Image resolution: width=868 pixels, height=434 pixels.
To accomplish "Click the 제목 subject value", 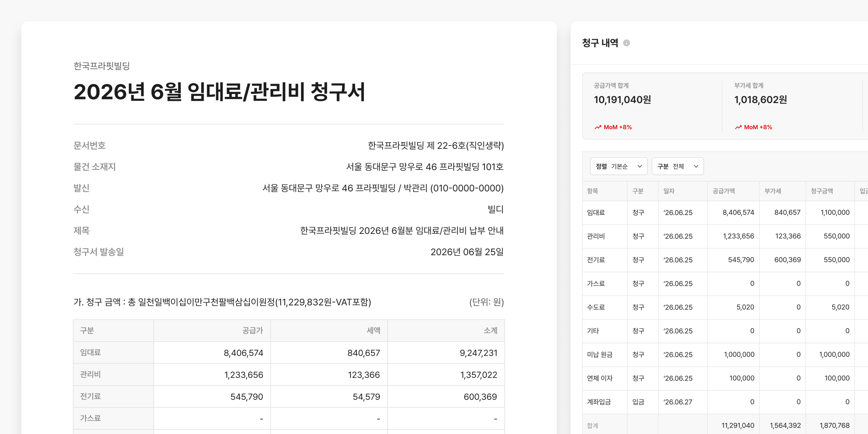I will tap(402, 231).
